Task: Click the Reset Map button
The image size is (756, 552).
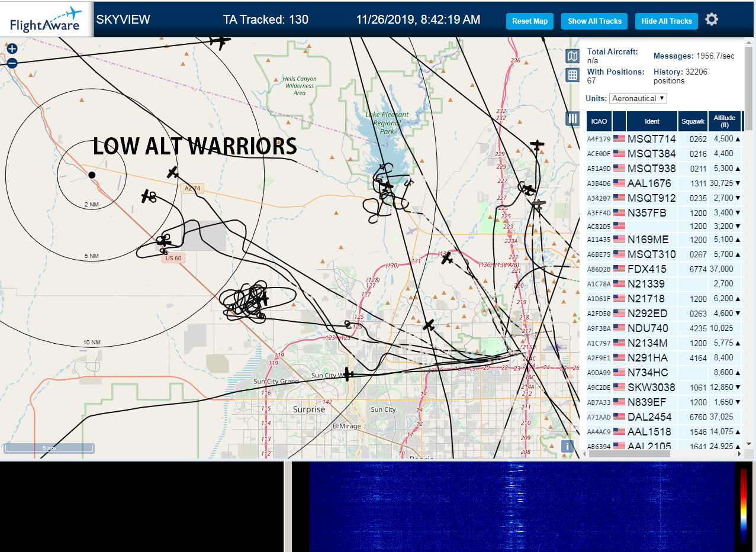Action: click(x=530, y=21)
